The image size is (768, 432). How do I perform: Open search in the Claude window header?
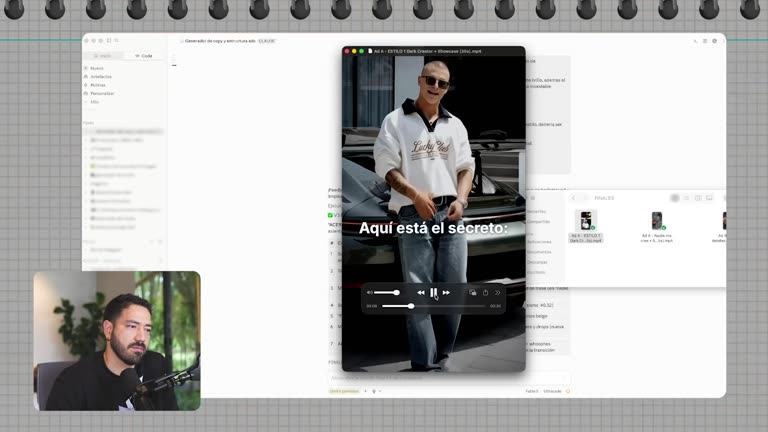coord(117,41)
